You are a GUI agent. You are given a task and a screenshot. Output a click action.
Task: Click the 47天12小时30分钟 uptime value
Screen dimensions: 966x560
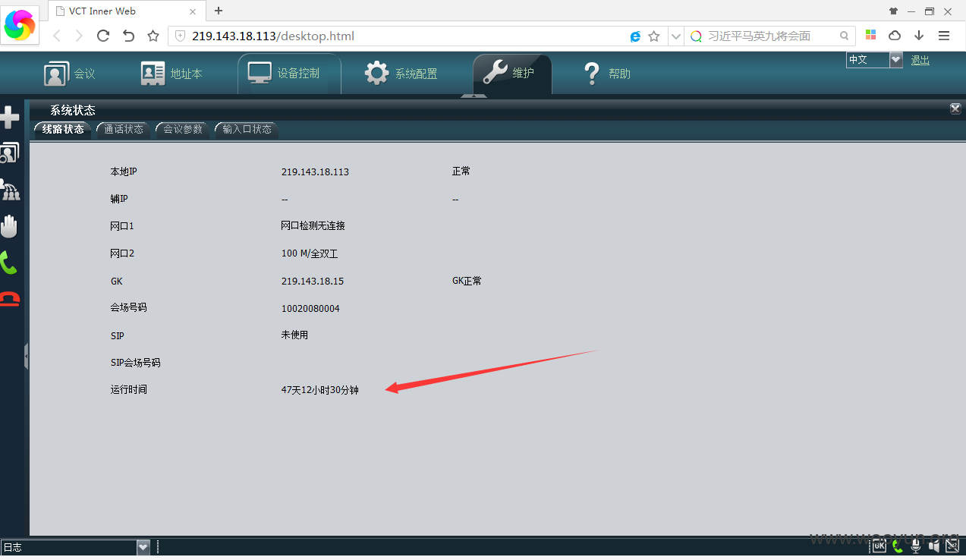pyautogui.click(x=319, y=390)
